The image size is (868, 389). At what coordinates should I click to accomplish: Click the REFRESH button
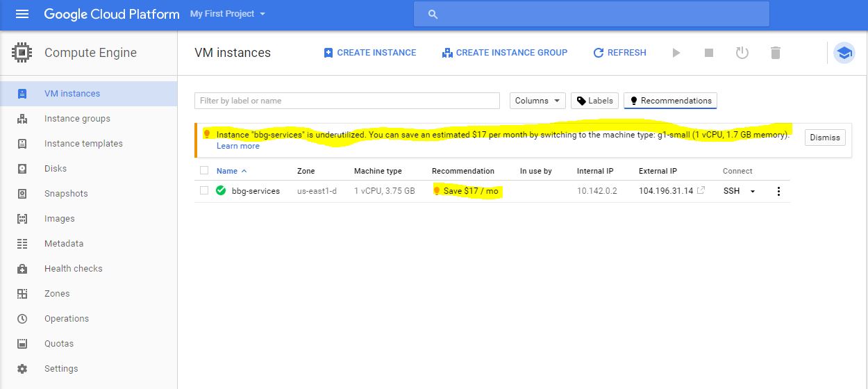tap(619, 53)
